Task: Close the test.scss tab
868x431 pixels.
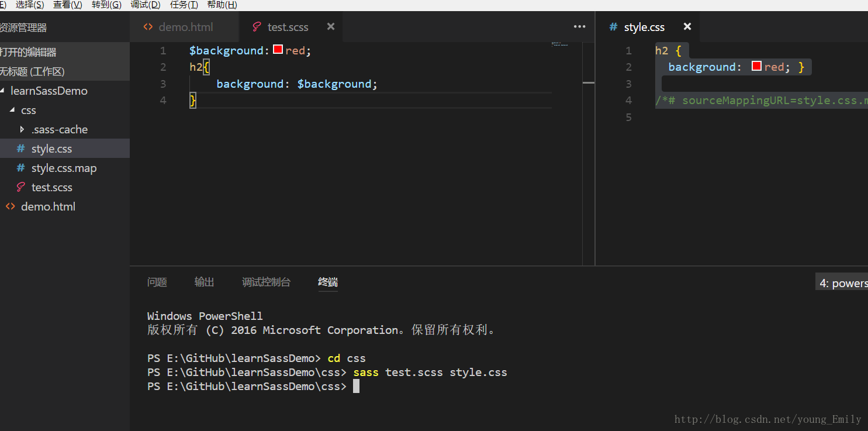Action: pos(331,26)
